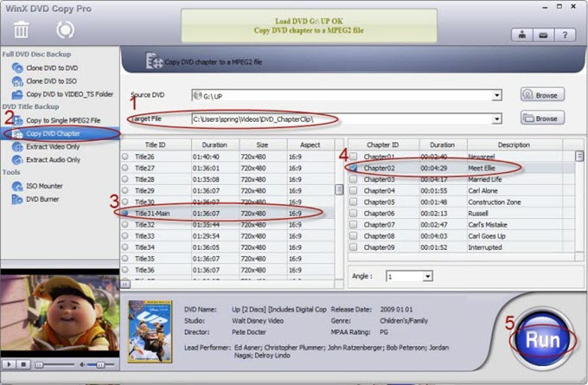Check the Chapter08 checkbox
This screenshot has height=385, width=588.
click(354, 235)
